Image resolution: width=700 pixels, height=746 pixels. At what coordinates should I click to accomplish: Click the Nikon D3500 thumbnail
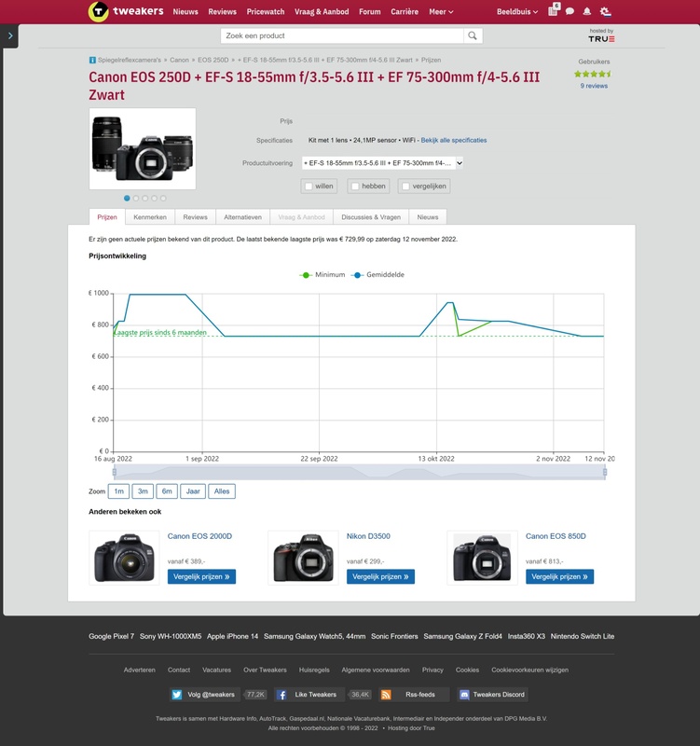[x=304, y=558]
